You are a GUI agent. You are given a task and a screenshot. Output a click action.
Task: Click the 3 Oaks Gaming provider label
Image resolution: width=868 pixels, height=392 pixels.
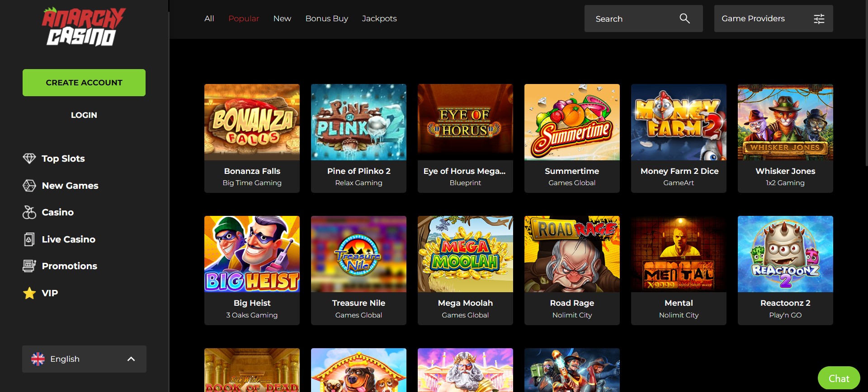point(252,315)
